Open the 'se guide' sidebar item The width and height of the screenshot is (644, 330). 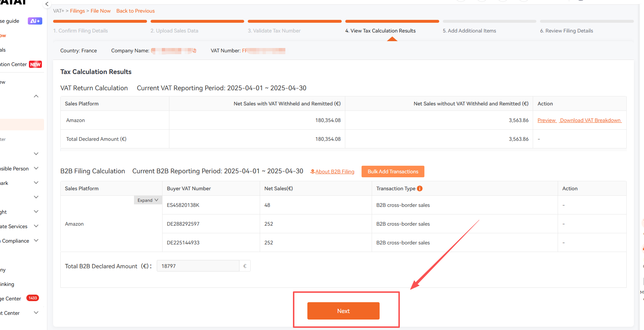(10, 21)
